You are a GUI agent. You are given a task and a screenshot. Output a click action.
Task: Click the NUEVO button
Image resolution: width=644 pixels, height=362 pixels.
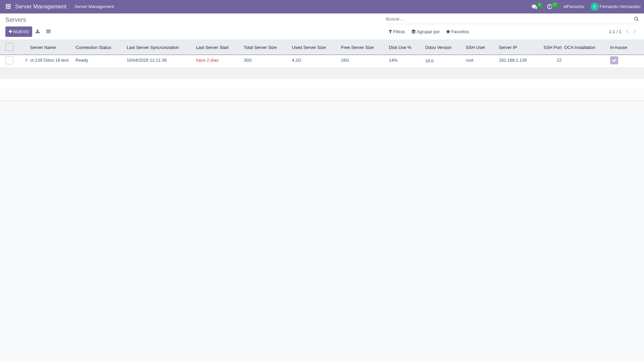pos(19,32)
